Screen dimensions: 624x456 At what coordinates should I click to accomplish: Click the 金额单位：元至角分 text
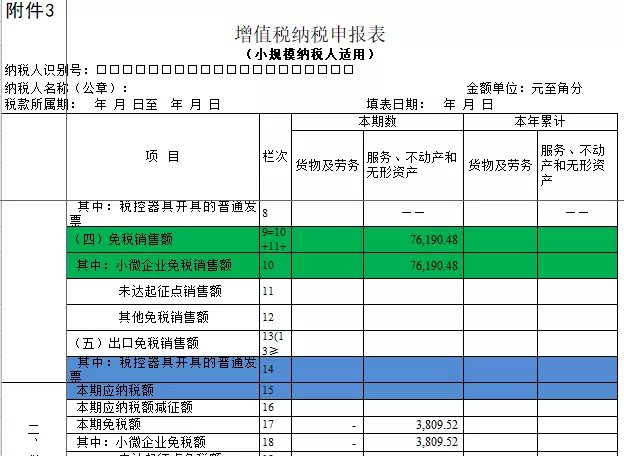click(524, 88)
